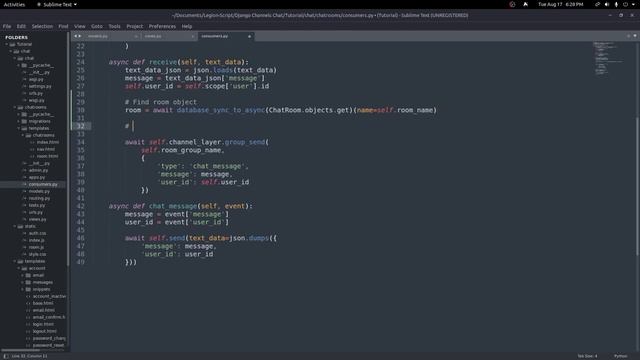
Task: Open views.py in the sidebar
Action: click(x=38, y=219)
